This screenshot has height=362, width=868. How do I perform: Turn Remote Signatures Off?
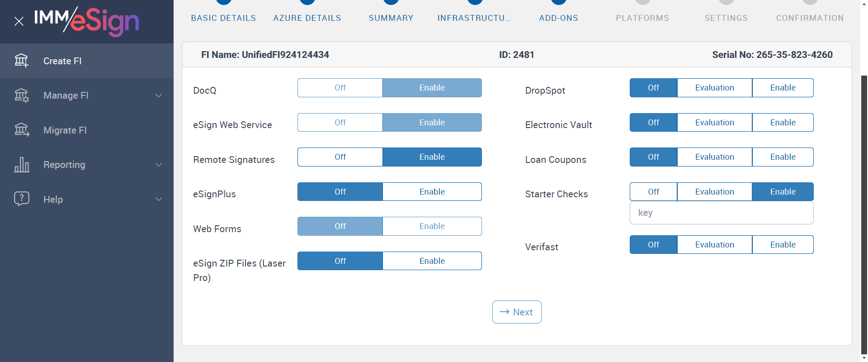tap(340, 157)
